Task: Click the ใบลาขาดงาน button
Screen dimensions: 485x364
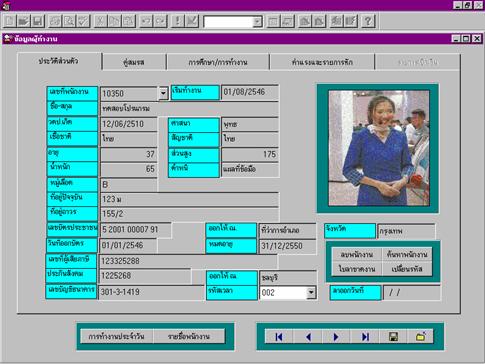Action: pyautogui.click(x=357, y=269)
